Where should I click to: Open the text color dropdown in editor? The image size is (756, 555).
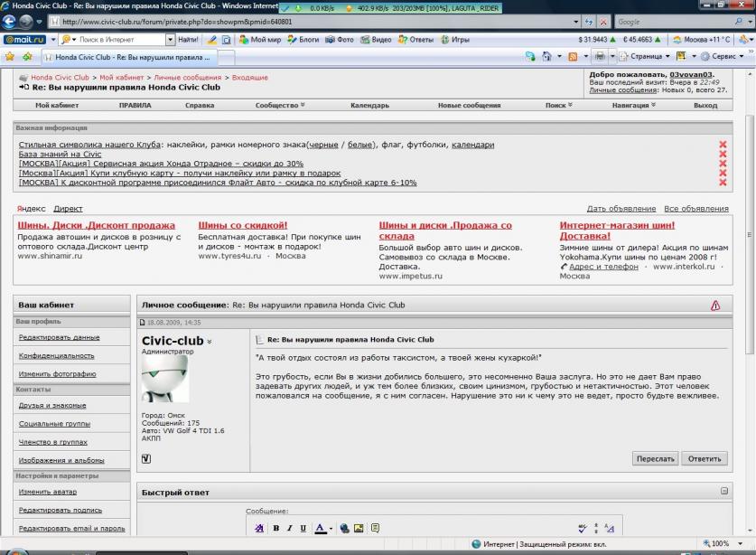(x=331, y=528)
